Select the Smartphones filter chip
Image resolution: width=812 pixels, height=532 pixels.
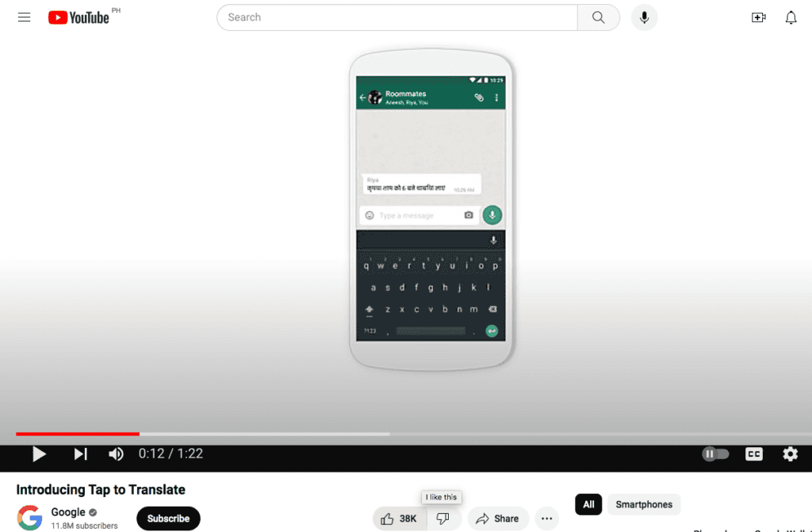tap(644, 504)
